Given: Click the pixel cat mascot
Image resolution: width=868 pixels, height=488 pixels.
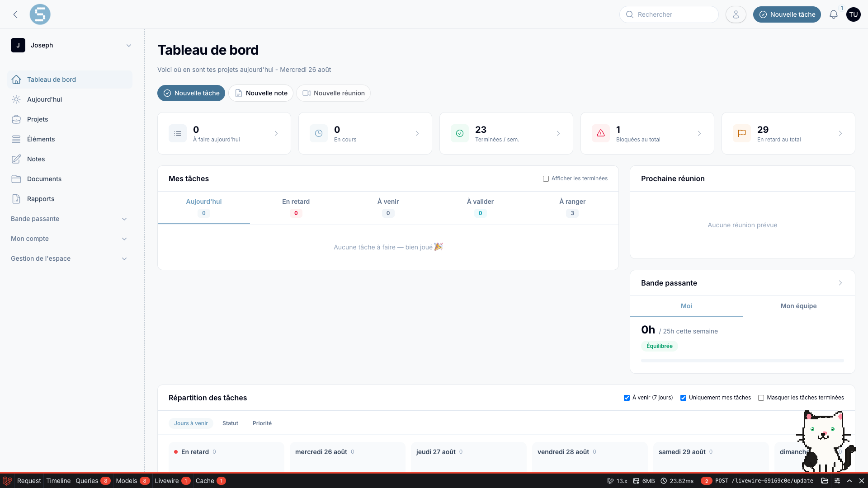Looking at the screenshot, I should (x=825, y=441).
